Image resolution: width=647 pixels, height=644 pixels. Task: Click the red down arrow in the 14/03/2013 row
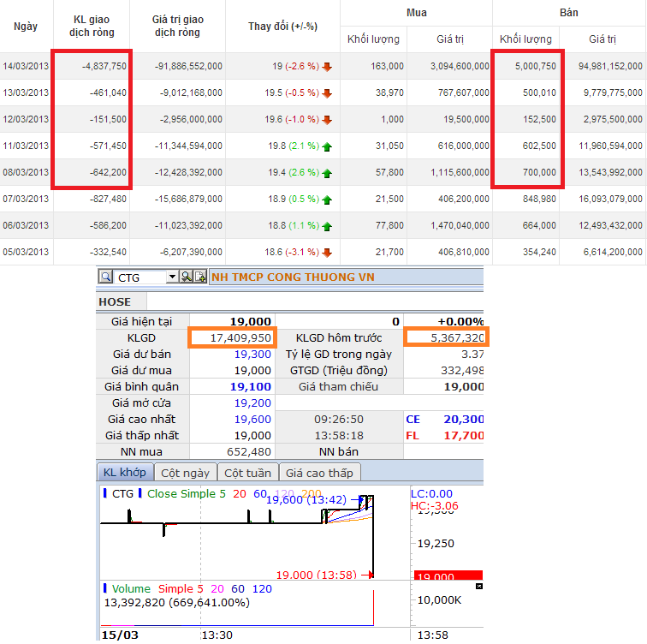(x=327, y=67)
